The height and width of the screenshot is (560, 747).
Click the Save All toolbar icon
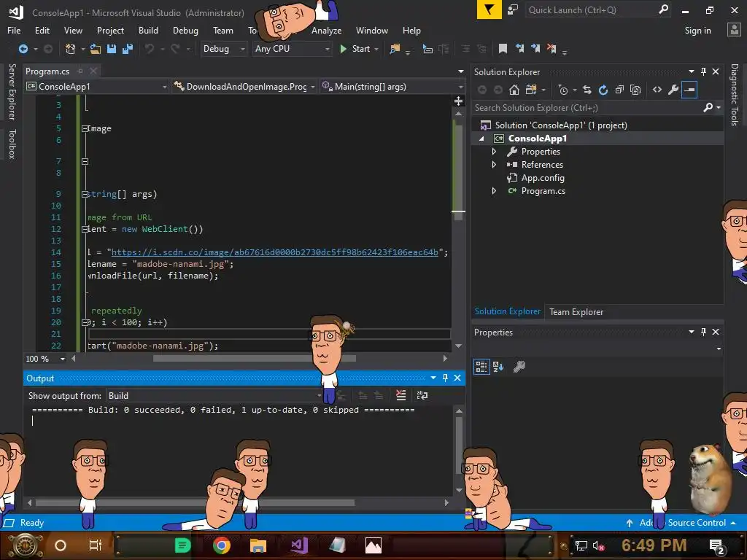click(x=128, y=49)
